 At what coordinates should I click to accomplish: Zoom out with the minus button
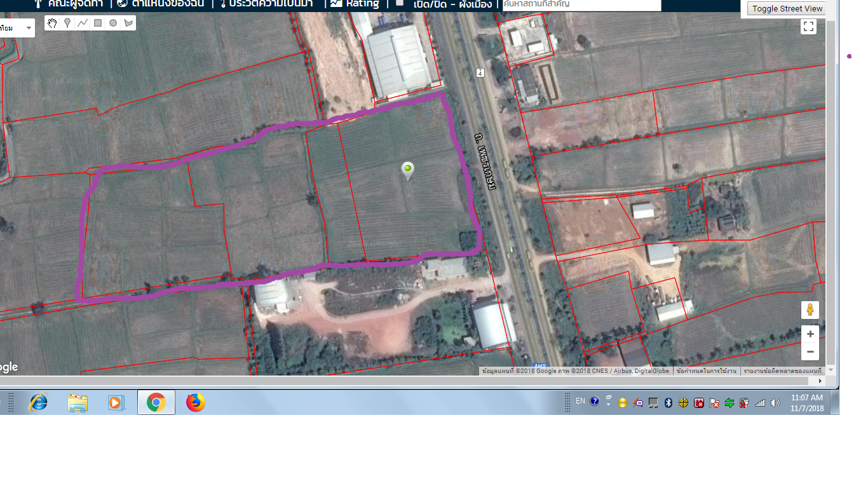810,351
